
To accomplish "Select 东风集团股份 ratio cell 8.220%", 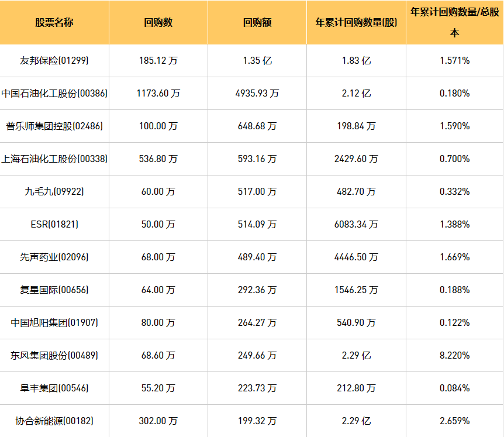I will [454, 355].
